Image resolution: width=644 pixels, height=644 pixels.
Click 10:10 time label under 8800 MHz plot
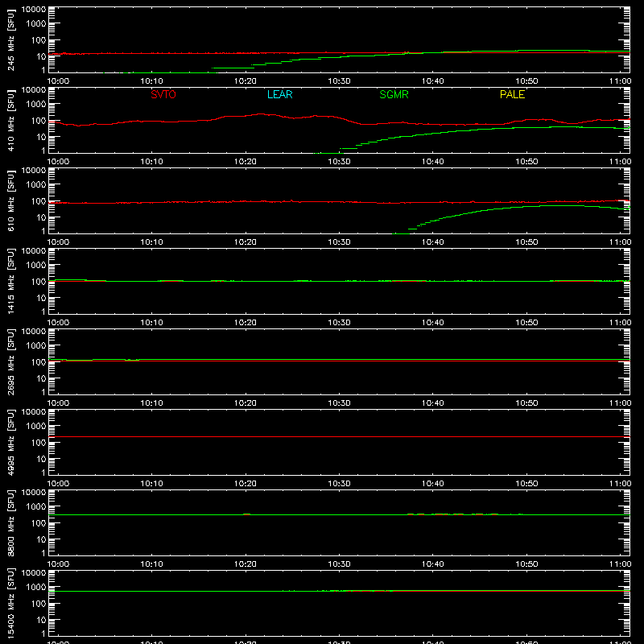151,564
